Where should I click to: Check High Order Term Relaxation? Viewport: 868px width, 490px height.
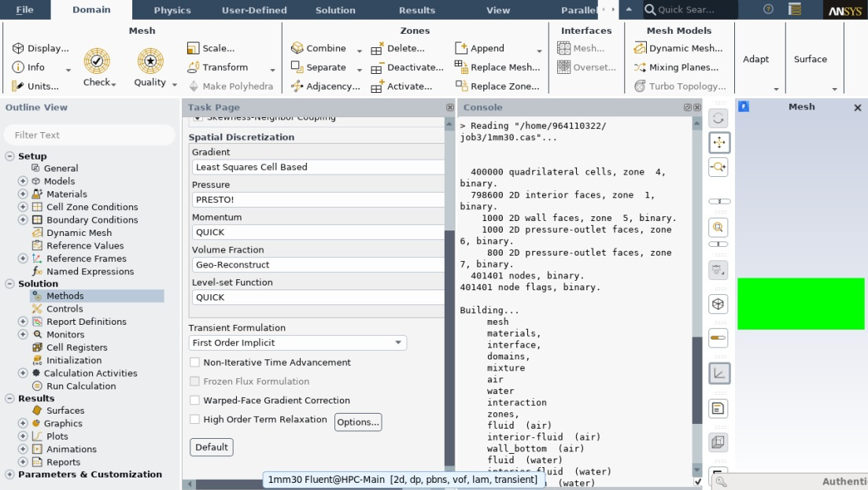pos(195,419)
